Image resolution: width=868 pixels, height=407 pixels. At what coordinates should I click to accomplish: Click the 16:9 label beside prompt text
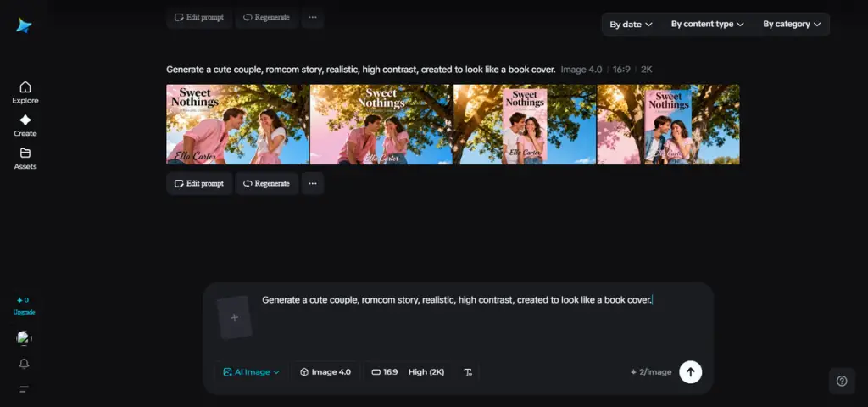(621, 70)
